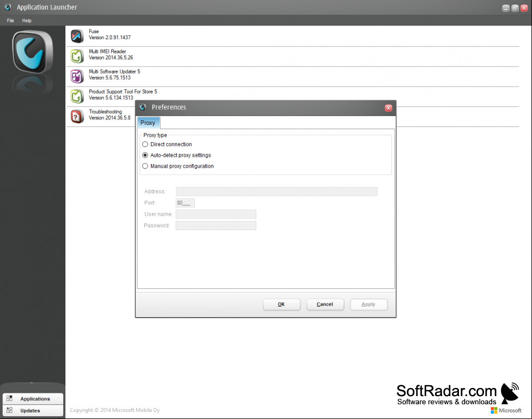Focus the proxy Address field
The height and width of the screenshot is (419, 532).
pos(276,191)
